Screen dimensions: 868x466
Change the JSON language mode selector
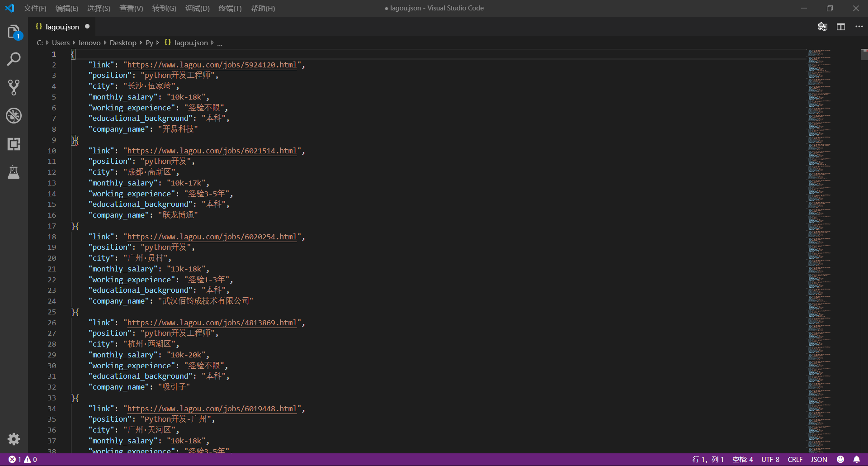pyautogui.click(x=819, y=459)
